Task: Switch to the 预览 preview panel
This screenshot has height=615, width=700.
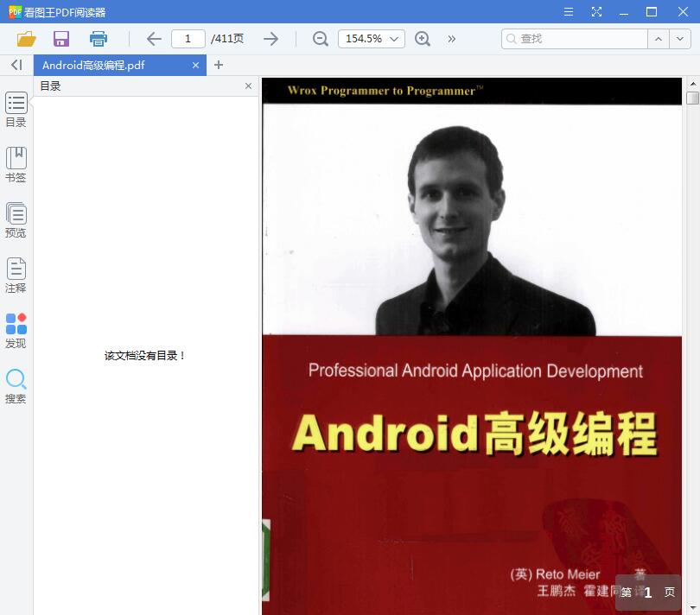Action: (x=16, y=219)
